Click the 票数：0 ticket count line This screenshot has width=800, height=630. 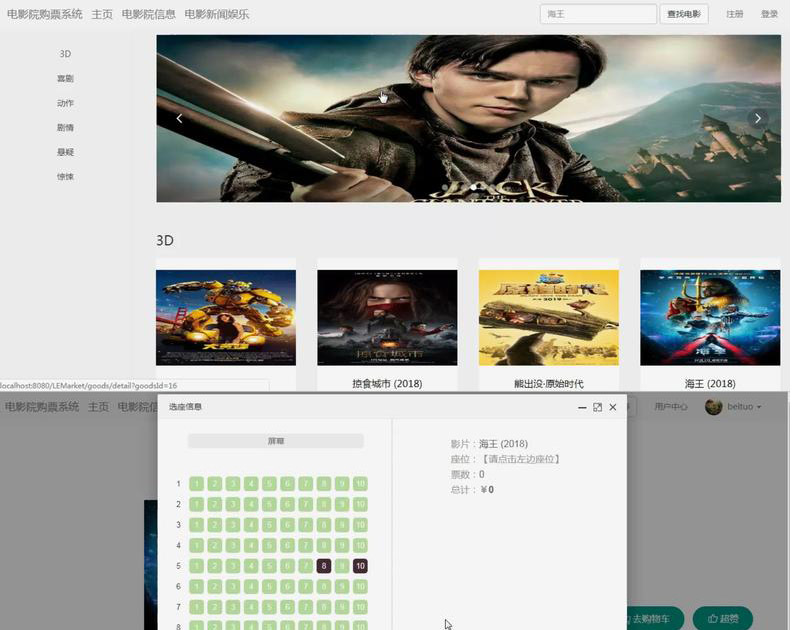tap(467, 474)
